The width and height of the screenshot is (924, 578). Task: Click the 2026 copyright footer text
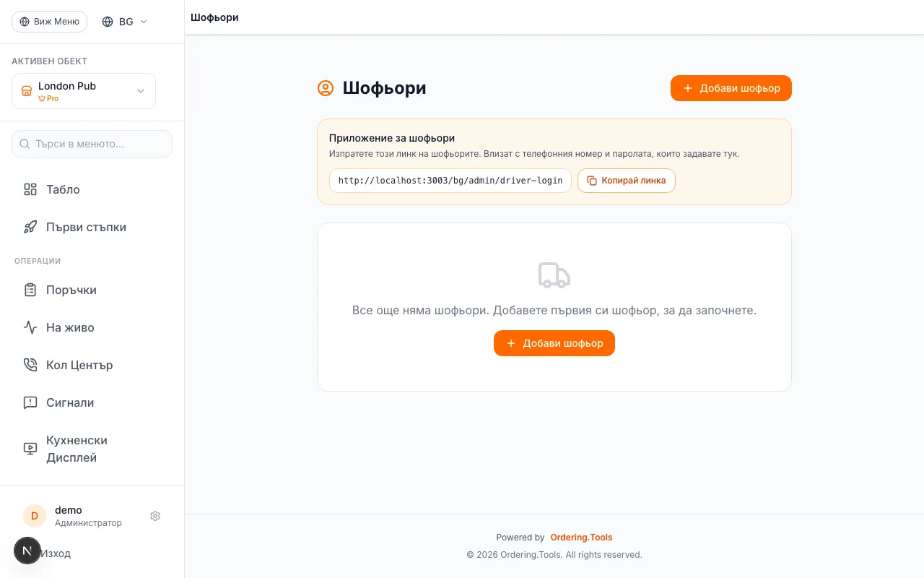click(x=554, y=555)
